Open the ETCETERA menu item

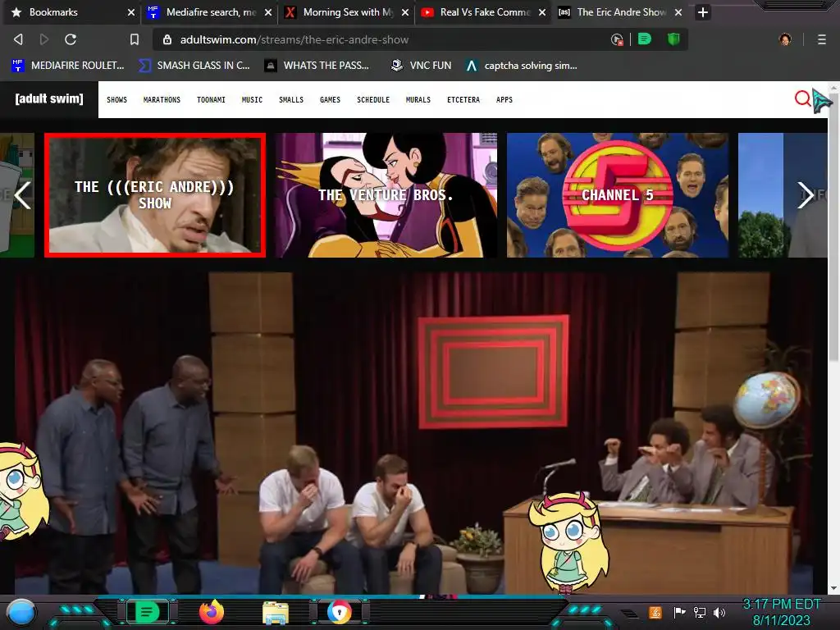pos(464,99)
